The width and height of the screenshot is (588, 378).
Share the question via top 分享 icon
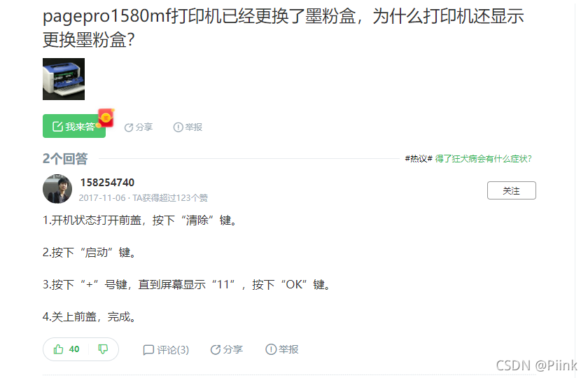click(139, 127)
